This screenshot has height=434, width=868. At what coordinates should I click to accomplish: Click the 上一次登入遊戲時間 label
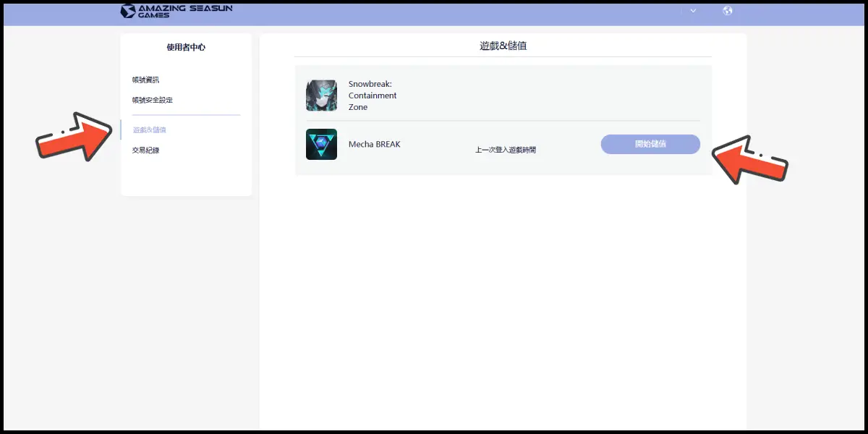coord(506,150)
